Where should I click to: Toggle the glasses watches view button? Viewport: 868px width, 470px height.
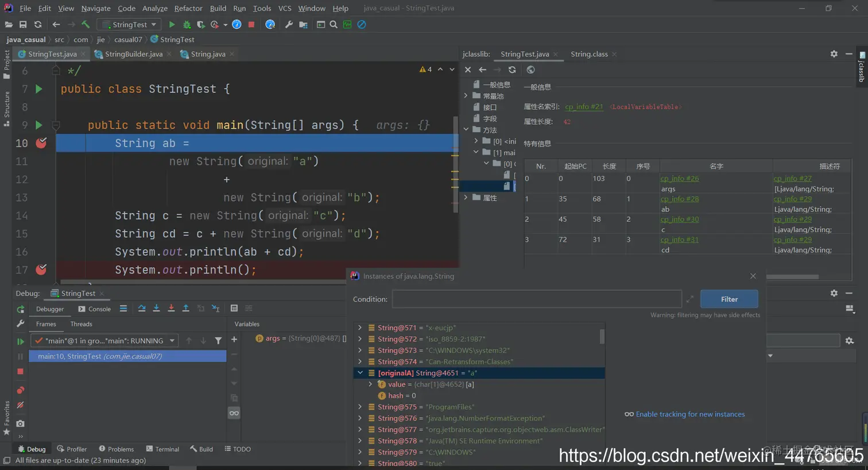click(234, 413)
